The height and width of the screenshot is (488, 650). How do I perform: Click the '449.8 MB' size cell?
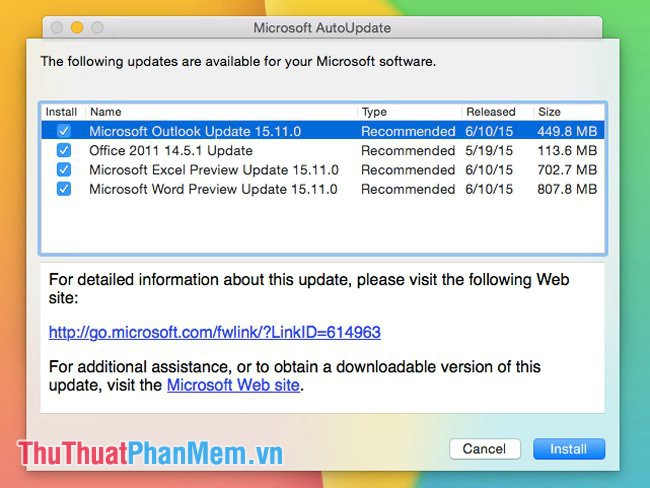pos(567,131)
